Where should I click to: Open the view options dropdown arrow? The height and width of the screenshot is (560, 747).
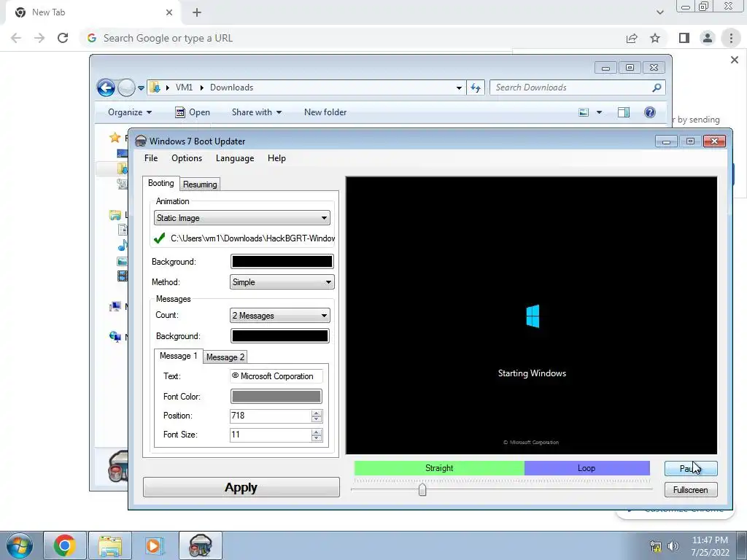(x=600, y=112)
